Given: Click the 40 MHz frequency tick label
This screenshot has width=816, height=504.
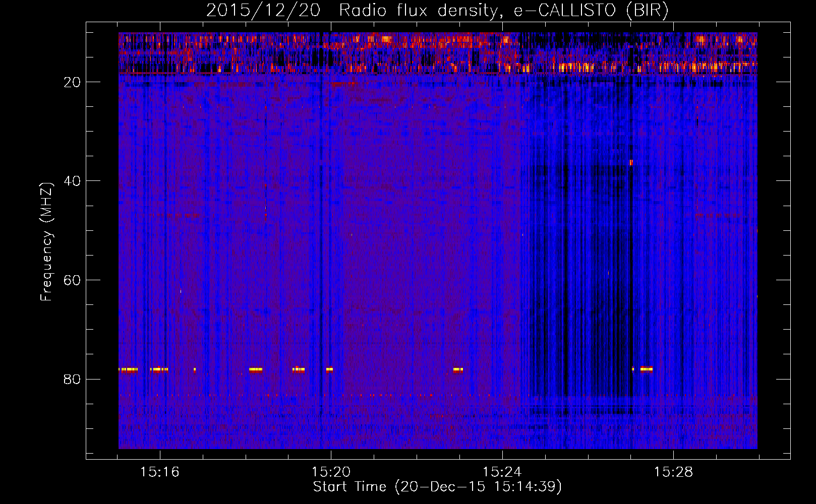Looking at the screenshot, I should pos(72,181).
